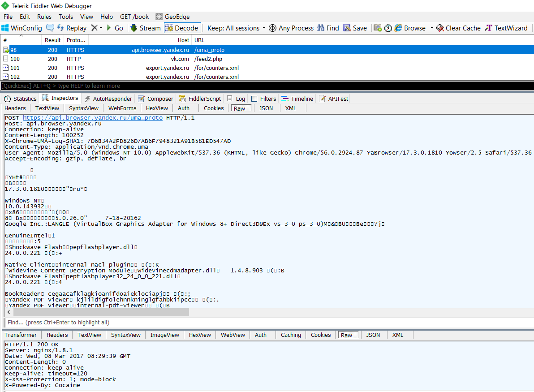Toggle the Stream mode button

(145, 28)
